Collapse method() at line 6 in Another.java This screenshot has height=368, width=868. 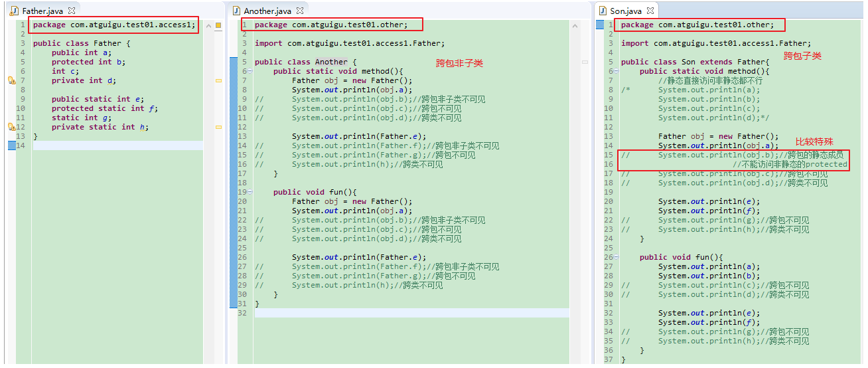[250, 71]
